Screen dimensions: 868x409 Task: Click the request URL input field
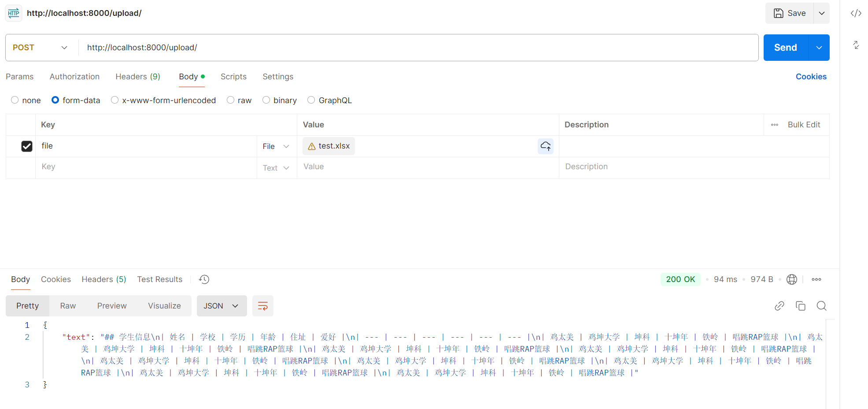click(418, 48)
